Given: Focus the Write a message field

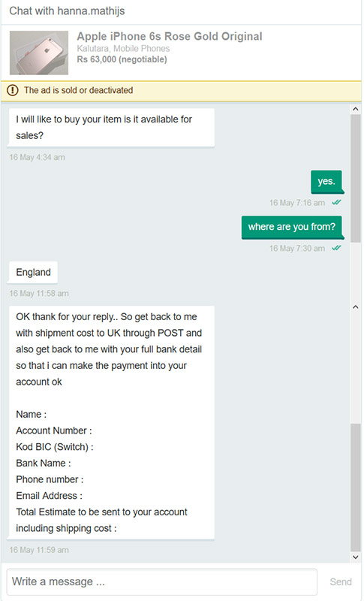Looking at the screenshot, I should pos(162,581).
